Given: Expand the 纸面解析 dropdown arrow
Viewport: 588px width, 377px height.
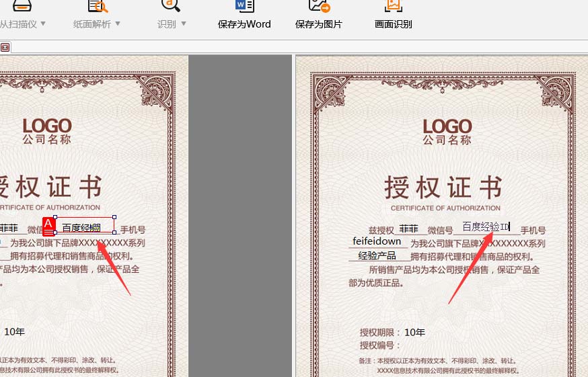Looking at the screenshot, I should tap(118, 24).
